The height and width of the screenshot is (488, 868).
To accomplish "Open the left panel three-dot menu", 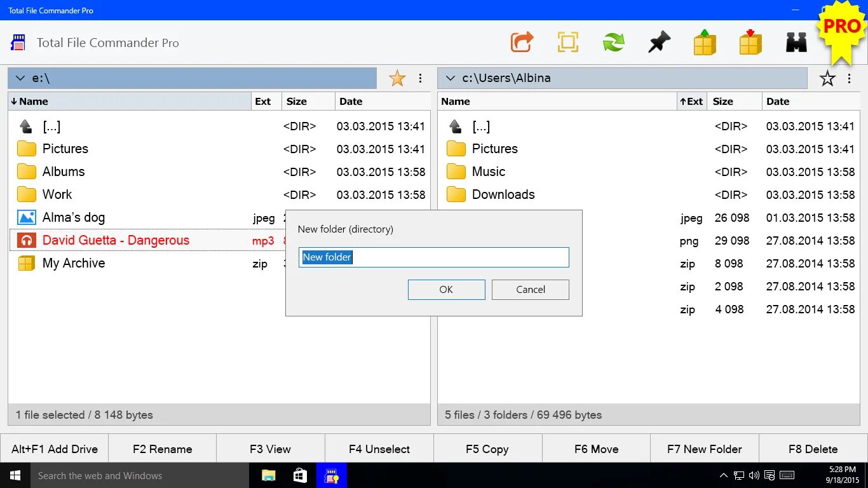I will (x=420, y=78).
